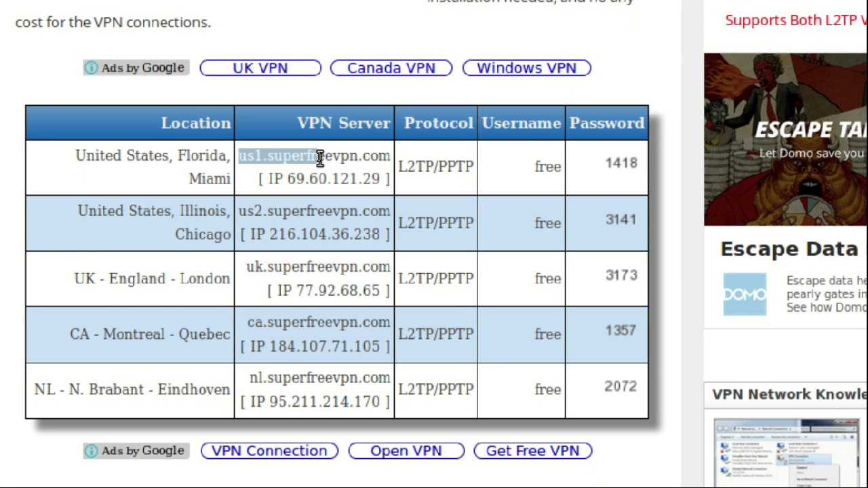The image size is (868, 488).
Task: Open the UK VPN ad link
Action: coord(260,68)
